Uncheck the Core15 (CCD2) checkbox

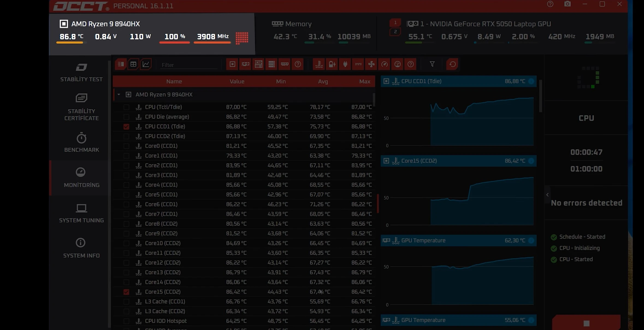(x=126, y=292)
